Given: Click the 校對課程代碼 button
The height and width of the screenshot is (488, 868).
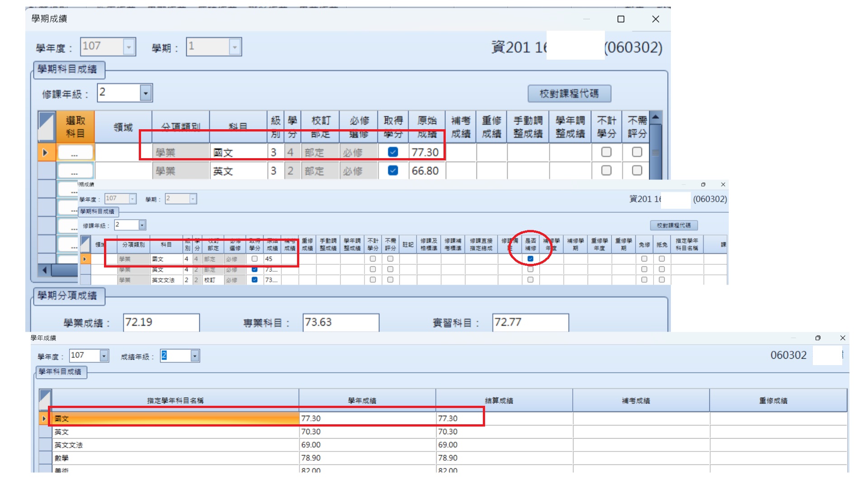Looking at the screenshot, I should pos(569,94).
